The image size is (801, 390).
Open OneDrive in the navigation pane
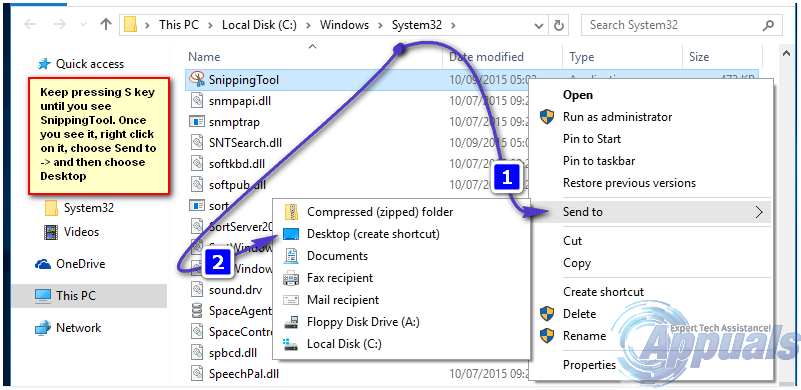[x=80, y=264]
